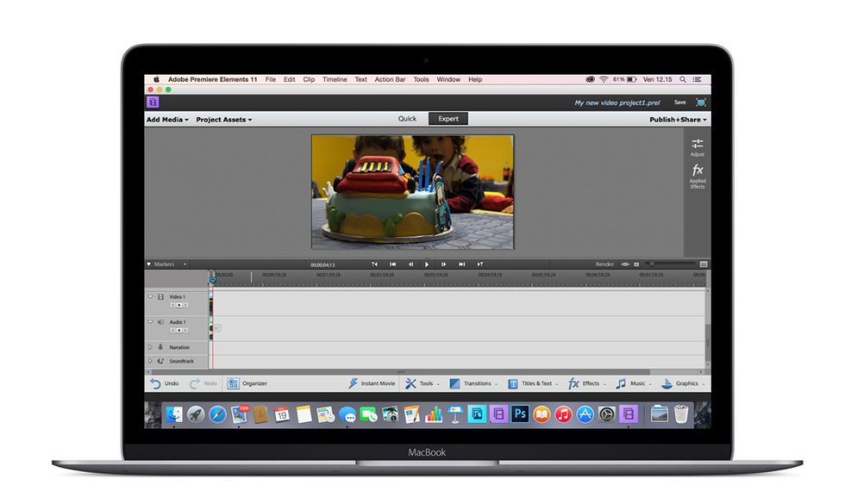Open the Timeline menu

[x=335, y=79]
